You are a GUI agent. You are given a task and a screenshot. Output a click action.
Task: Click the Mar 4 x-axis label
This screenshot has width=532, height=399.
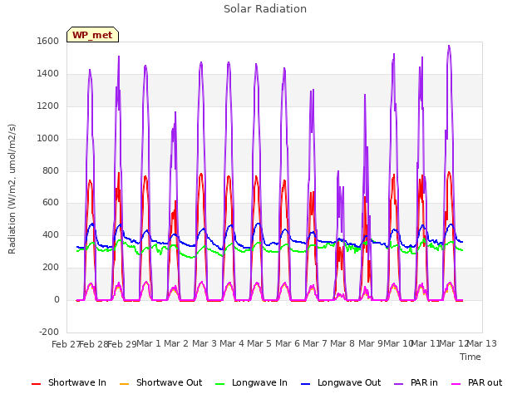[x=232, y=343]
